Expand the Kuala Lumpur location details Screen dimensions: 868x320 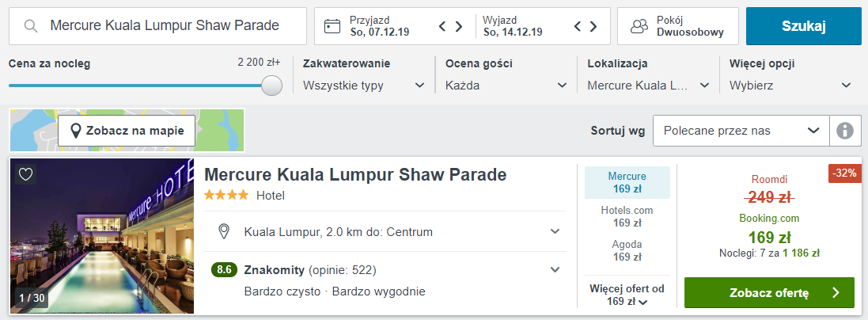[555, 231]
